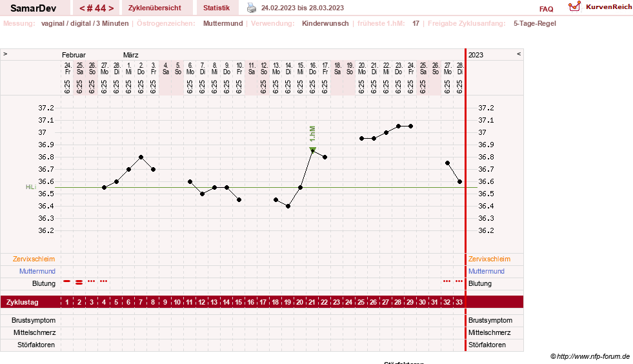This screenshot has height=364, width=633.
Task: Click the printer icon
Action: [252, 8]
